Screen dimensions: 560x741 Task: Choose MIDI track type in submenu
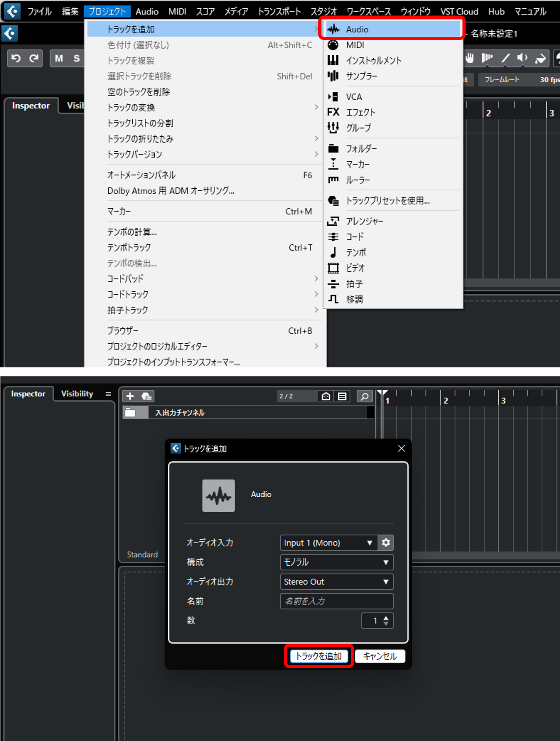(392, 45)
